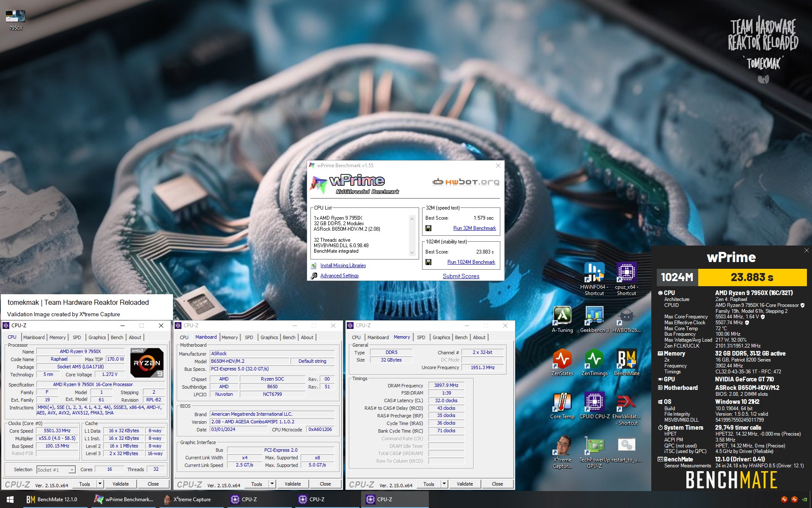812x508 pixels.
Task: Open the Graphics tab in the CPU-Z Mainboard window
Action: pos(269,337)
